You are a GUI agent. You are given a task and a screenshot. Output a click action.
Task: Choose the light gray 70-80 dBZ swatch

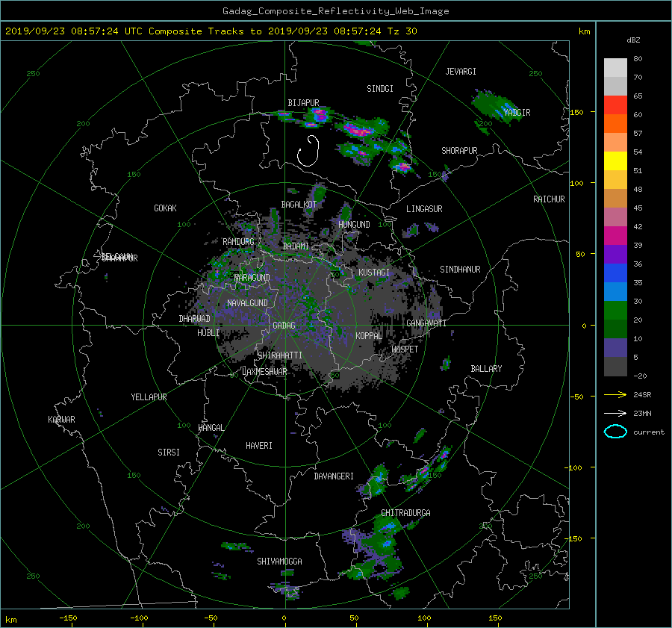click(615, 67)
